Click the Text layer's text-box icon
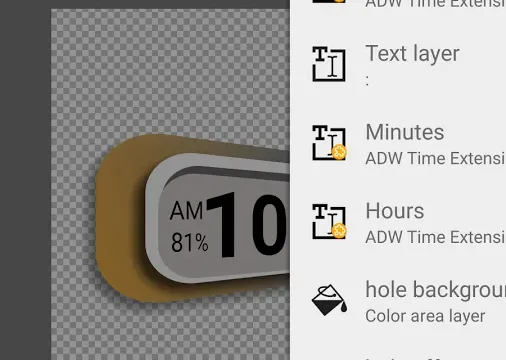 (x=329, y=64)
